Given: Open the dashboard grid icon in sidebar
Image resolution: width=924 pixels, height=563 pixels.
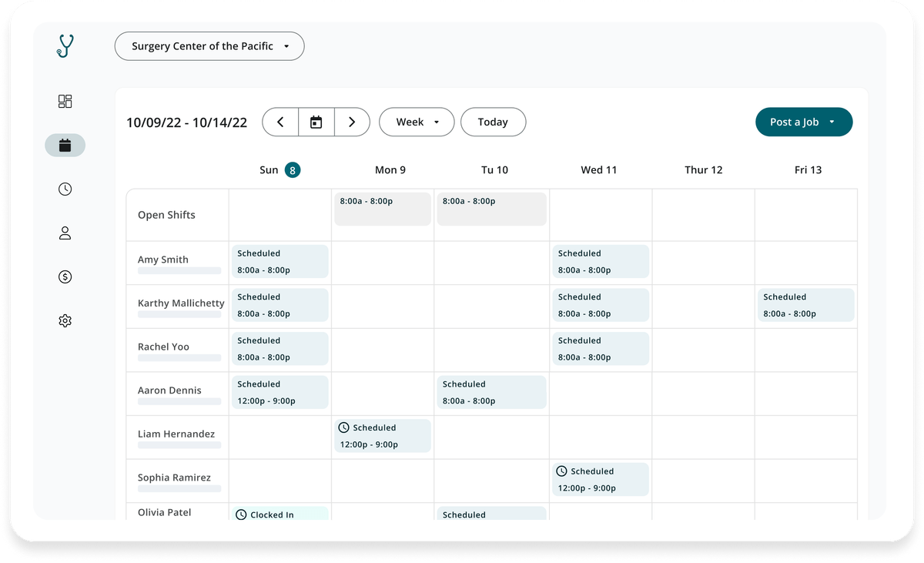Looking at the screenshot, I should 65,102.
